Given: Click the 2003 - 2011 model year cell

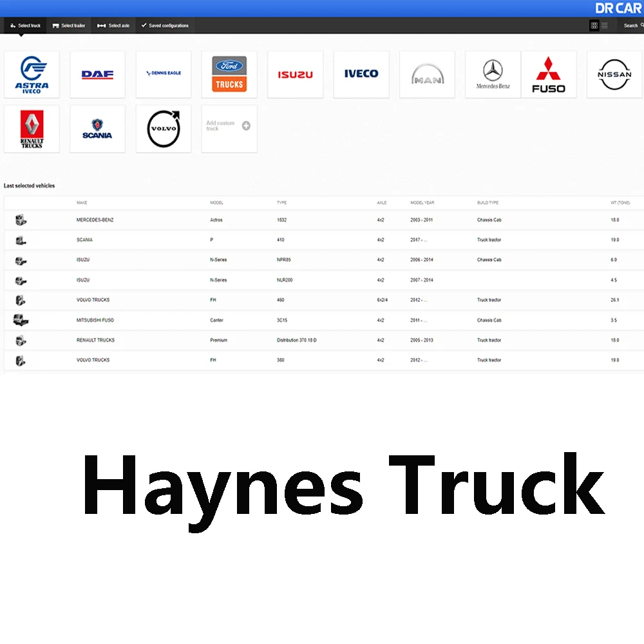Looking at the screenshot, I should pyautogui.click(x=421, y=220).
